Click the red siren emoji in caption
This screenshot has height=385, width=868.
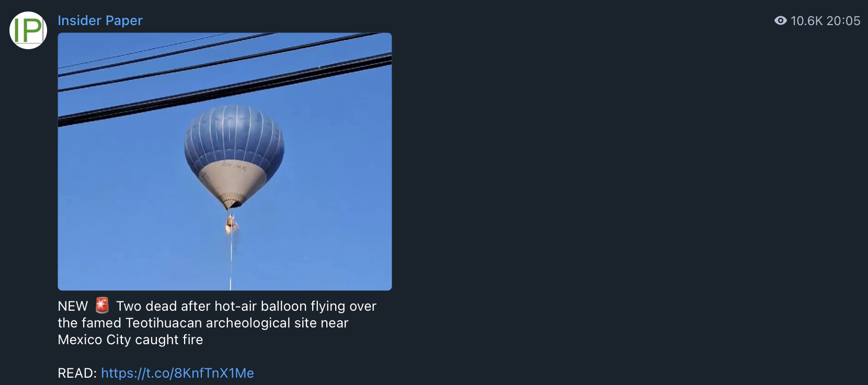pos(102,305)
